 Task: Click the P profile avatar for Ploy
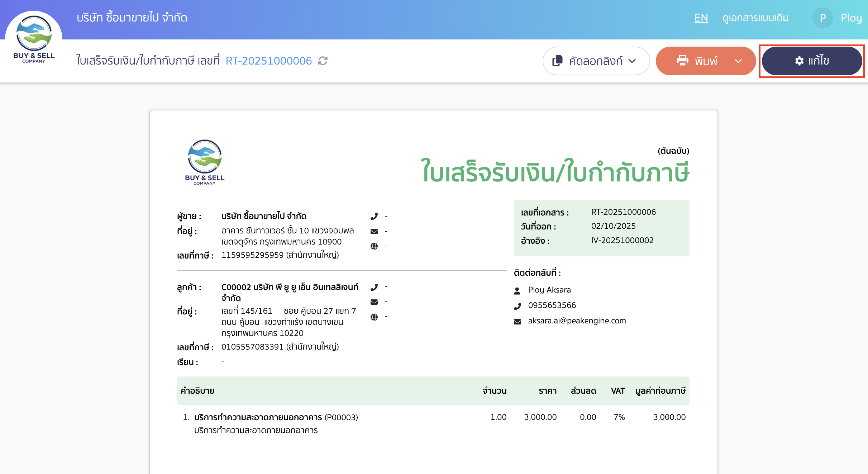(822, 18)
